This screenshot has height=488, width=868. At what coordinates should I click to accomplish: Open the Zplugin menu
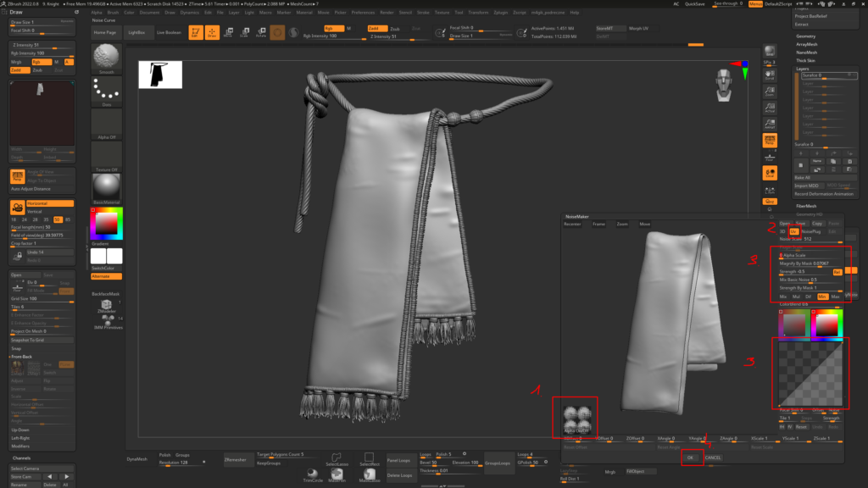pos(496,13)
